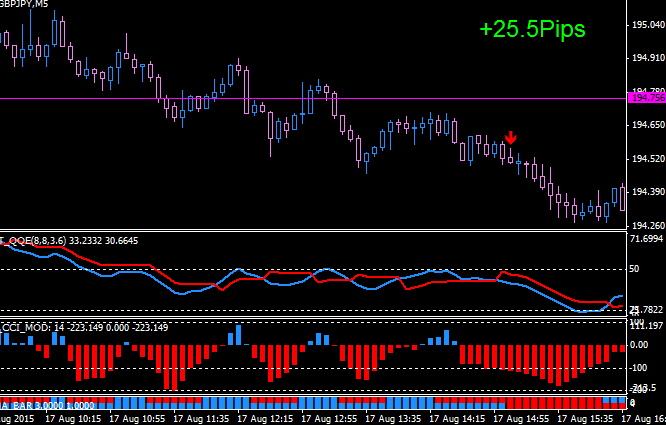Click the -100 level label in CCI panel
The width and height of the screenshot is (666, 425).
tap(638, 368)
